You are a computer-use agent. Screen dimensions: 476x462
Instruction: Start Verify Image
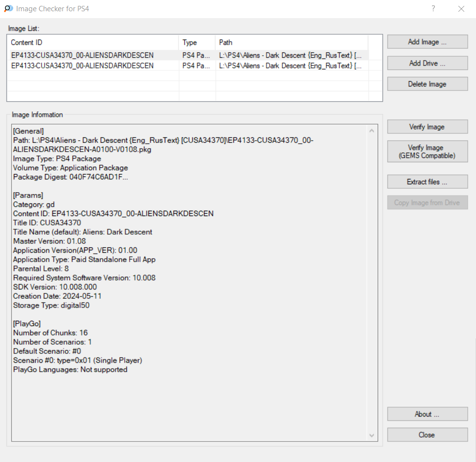pyautogui.click(x=427, y=127)
